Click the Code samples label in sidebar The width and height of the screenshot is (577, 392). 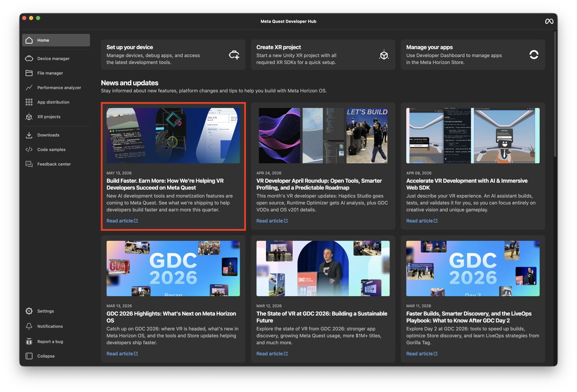point(51,150)
